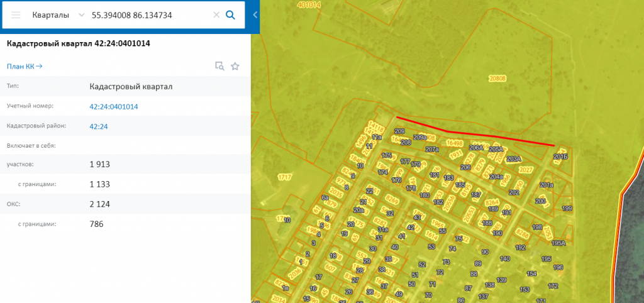Clear the search field with the X icon

tap(216, 15)
